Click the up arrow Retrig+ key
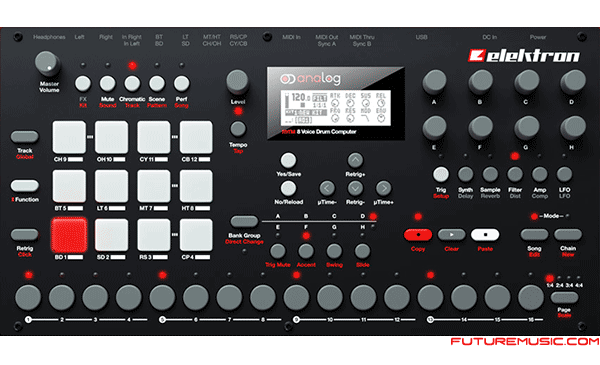 coord(355,160)
